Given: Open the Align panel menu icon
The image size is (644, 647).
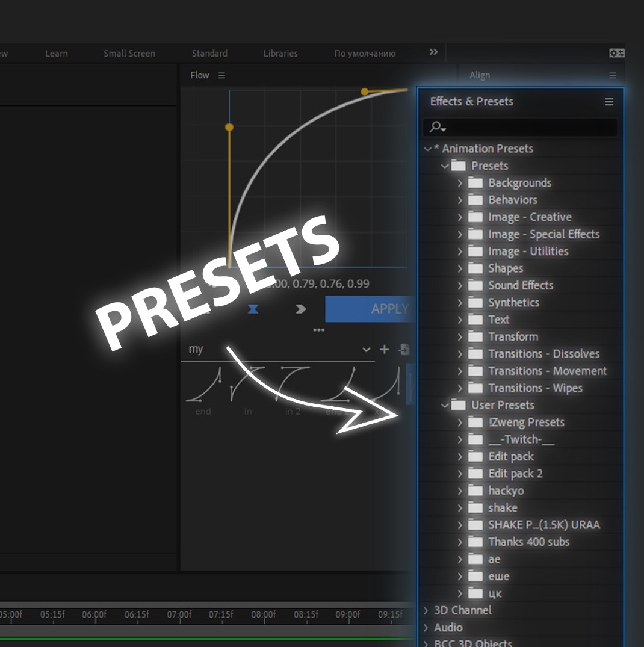Looking at the screenshot, I should coord(612,75).
